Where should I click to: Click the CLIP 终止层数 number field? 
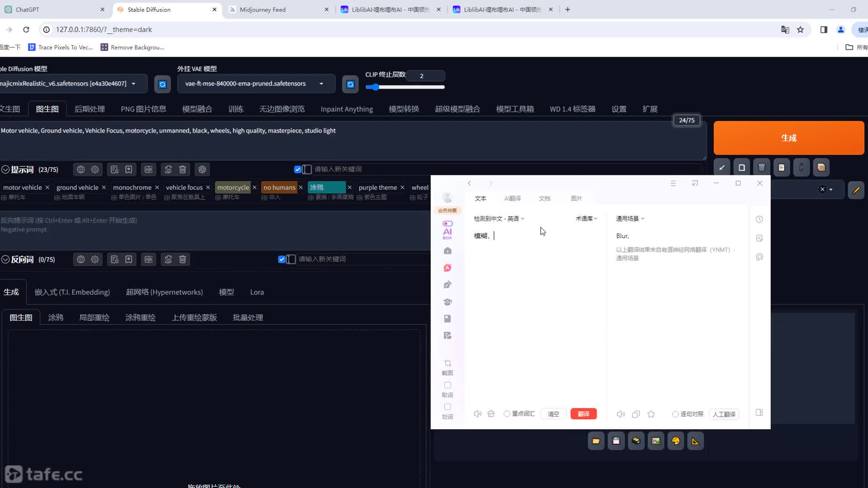pyautogui.click(x=425, y=76)
